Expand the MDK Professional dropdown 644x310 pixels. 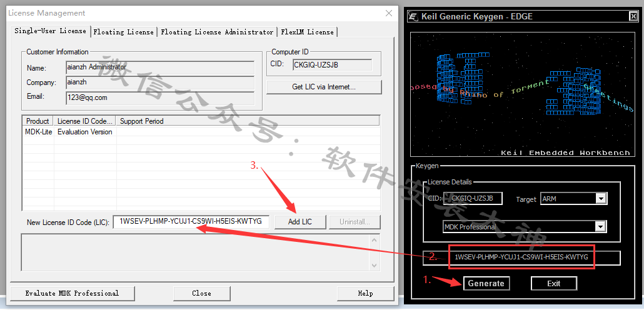click(x=601, y=227)
